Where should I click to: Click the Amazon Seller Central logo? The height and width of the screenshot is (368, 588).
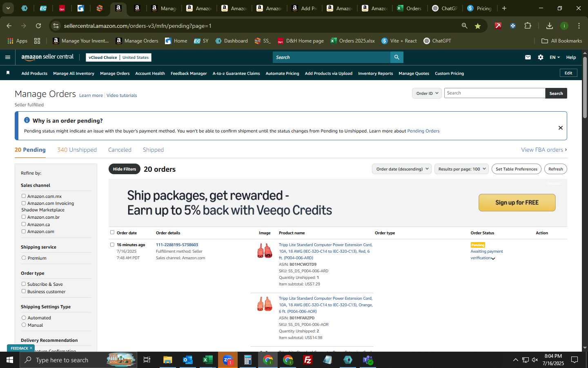tap(47, 57)
